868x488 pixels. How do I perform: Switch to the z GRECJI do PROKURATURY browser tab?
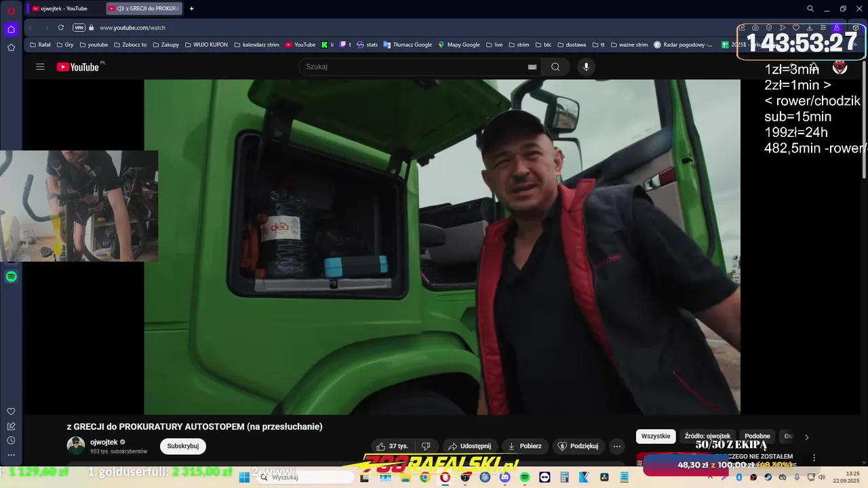point(144,8)
